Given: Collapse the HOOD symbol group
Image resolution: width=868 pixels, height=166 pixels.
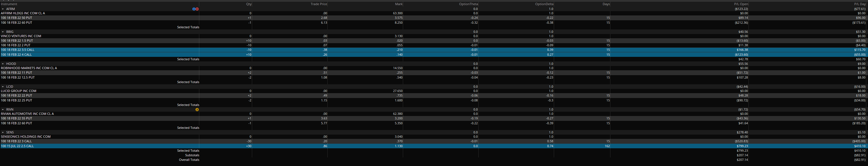Looking at the screenshot, I should [x=3, y=64].
